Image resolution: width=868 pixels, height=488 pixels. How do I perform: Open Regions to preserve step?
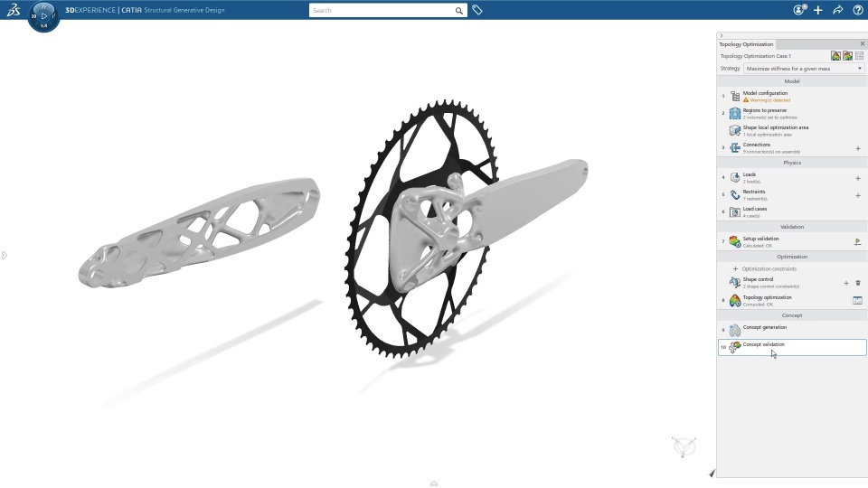(792, 114)
